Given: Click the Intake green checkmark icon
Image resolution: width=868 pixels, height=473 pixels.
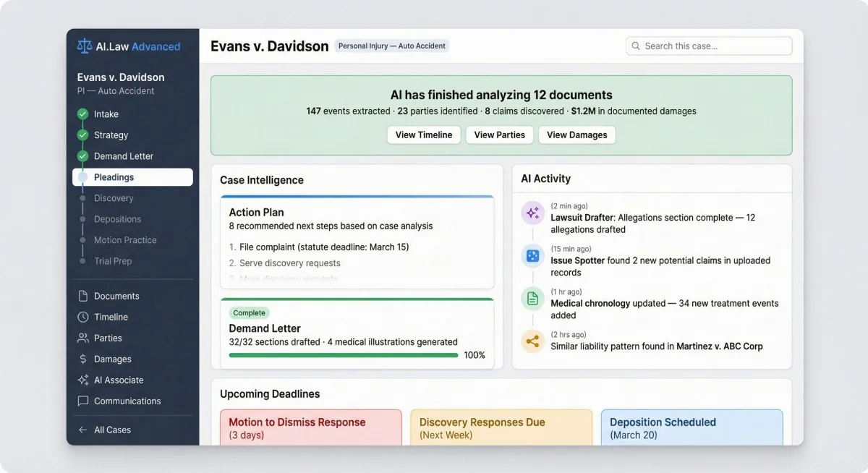Looking at the screenshot, I should 82,114.
